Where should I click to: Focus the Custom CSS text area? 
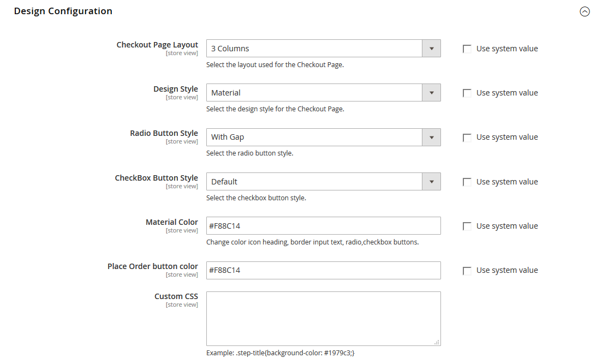click(323, 318)
